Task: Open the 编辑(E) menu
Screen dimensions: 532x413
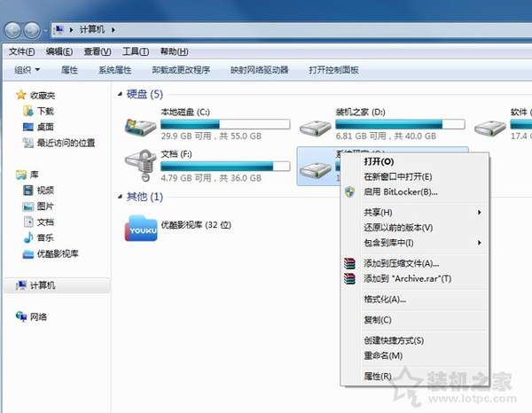Action: pyautogui.click(x=59, y=51)
